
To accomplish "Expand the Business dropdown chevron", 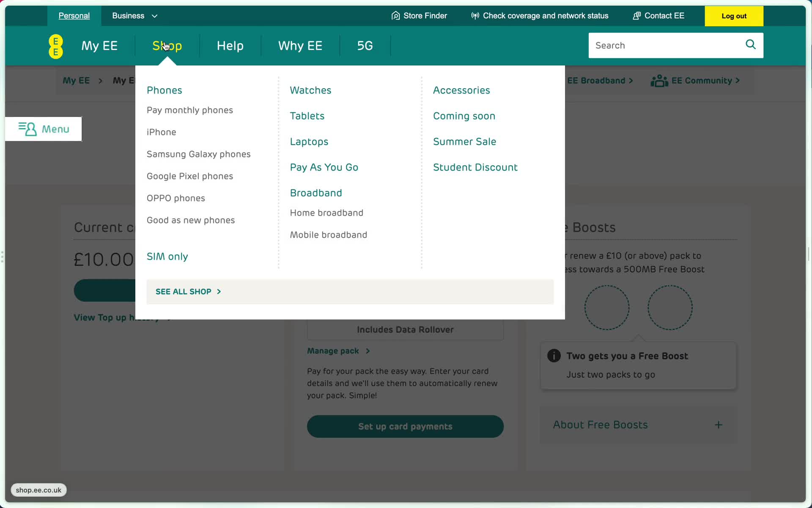I will (x=155, y=16).
